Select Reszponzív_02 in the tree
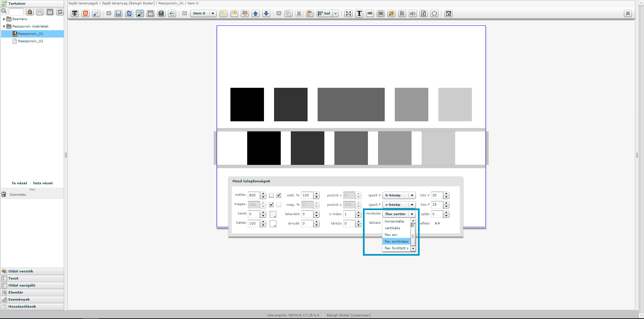This screenshot has height=319, width=644. click(x=31, y=41)
